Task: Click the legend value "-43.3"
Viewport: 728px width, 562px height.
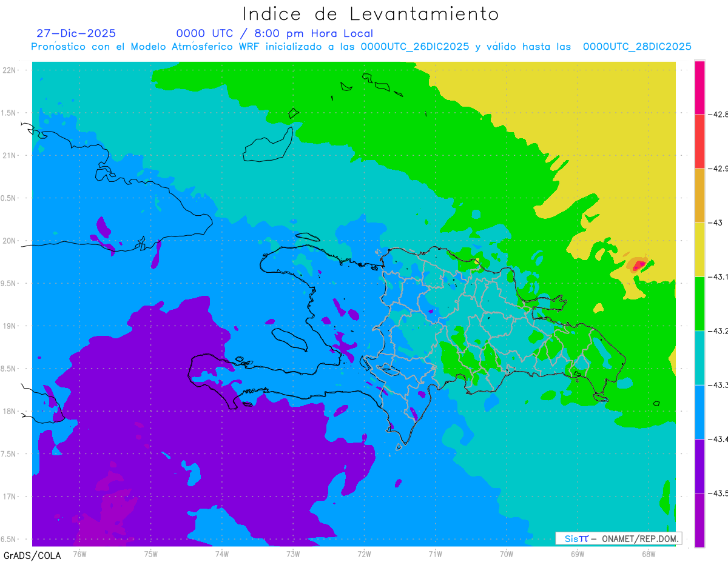Action: point(718,385)
